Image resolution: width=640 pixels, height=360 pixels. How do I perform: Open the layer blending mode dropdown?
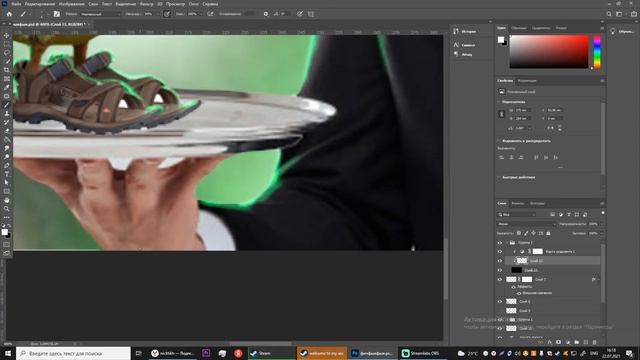click(527, 224)
